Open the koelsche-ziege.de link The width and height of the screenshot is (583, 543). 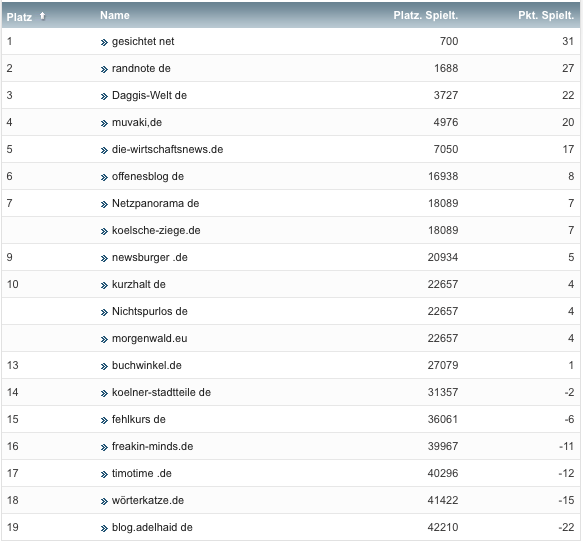tap(156, 230)
